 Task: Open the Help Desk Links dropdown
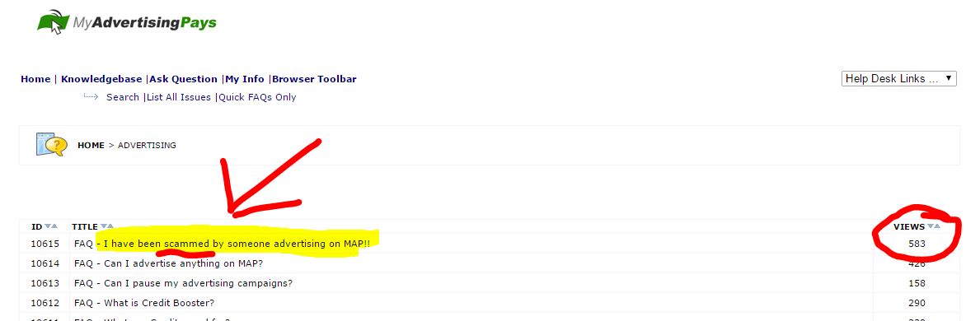[x=898, y=79]
